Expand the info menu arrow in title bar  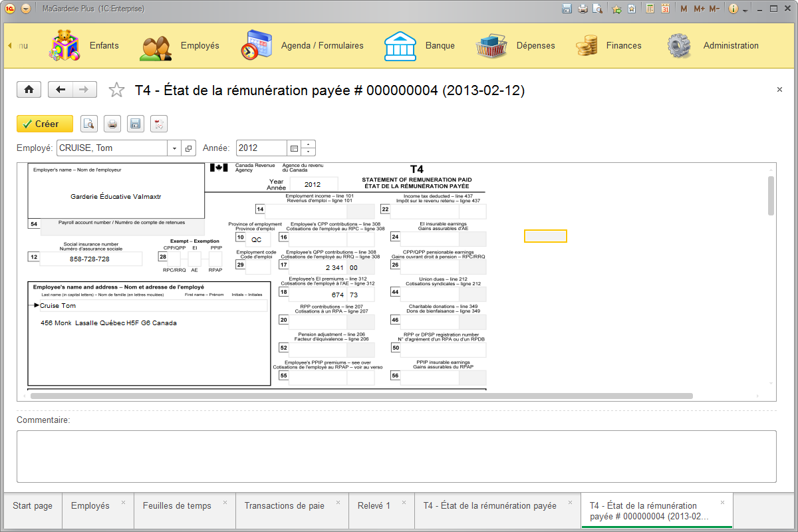point(745,9)
